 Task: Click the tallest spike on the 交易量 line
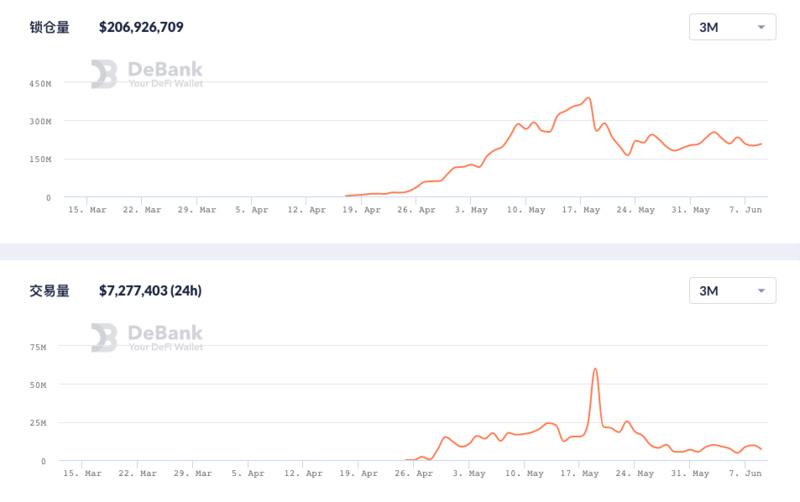[596, 369]
